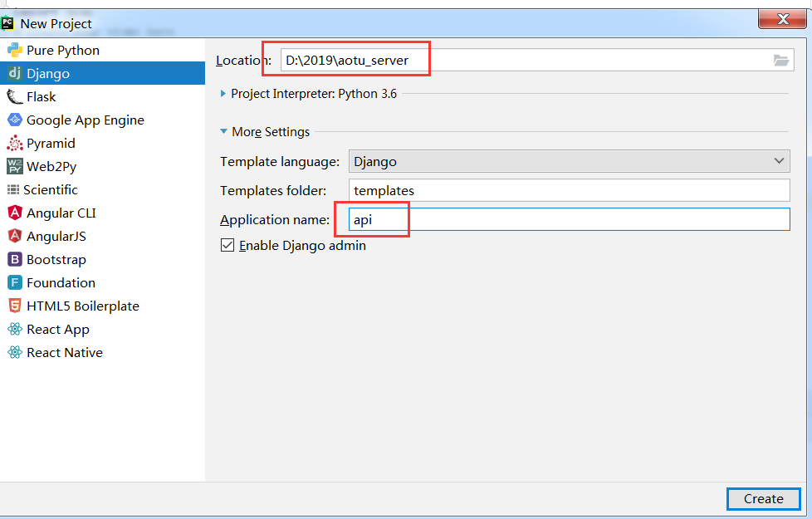The height and width of the screenshot is (519, 812).
Task: Pick Scientific project type
Action: coord(102,189)
